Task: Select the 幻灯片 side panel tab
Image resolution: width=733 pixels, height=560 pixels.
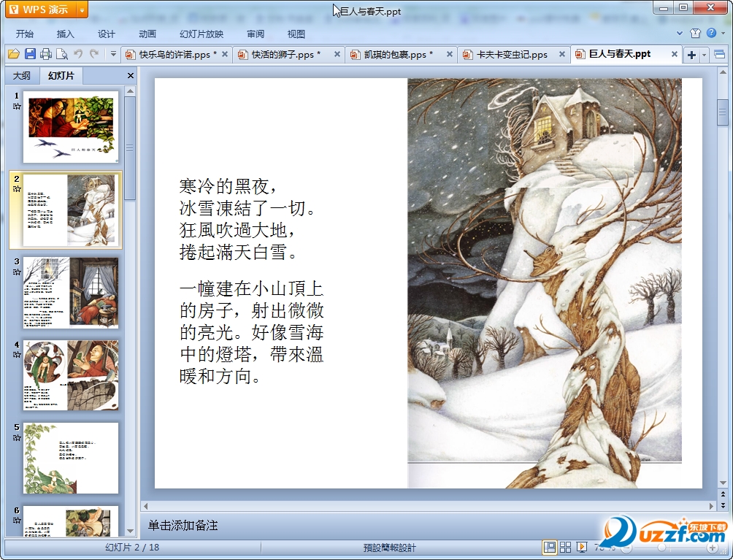Action: 61,75
